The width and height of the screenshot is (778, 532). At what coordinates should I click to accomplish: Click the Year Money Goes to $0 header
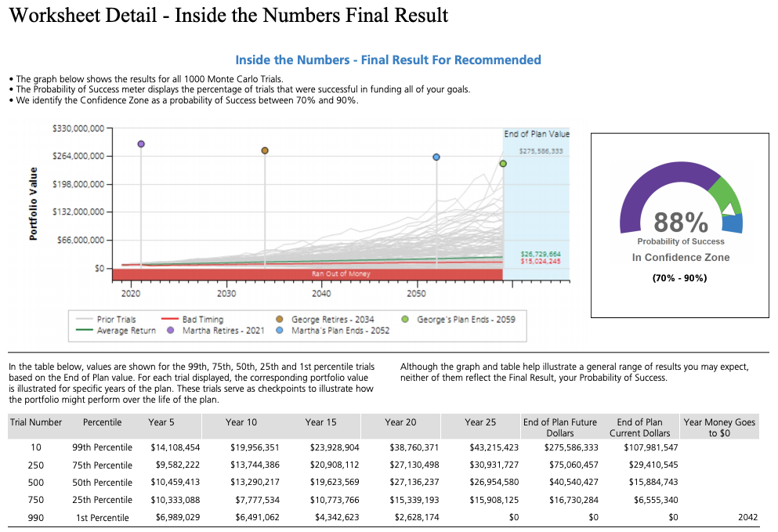[719, 427]
